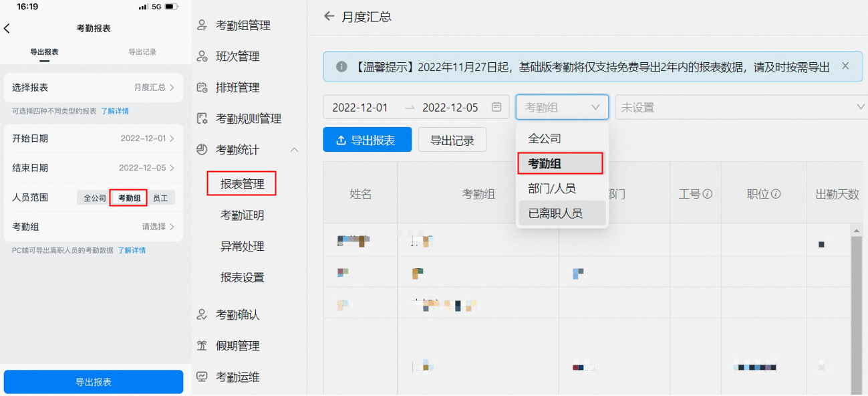Open the calendar icon in date range
Image resolution: width=868 pixels, height=396 pixels.
click(x=496, y=107)
